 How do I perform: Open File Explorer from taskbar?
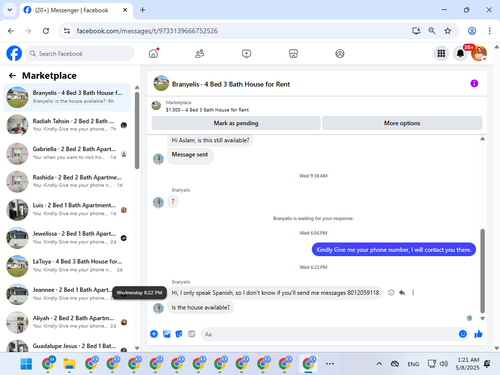click(69, 364)
